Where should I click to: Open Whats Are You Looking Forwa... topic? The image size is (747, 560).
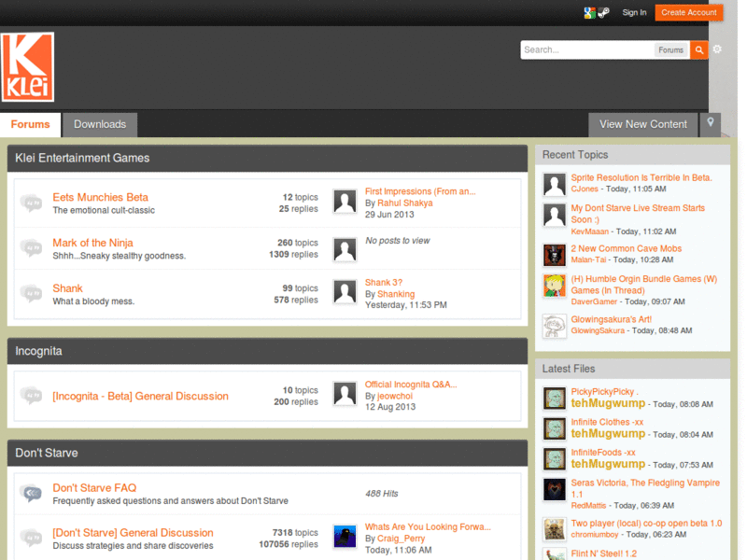[x=428, y=526]
